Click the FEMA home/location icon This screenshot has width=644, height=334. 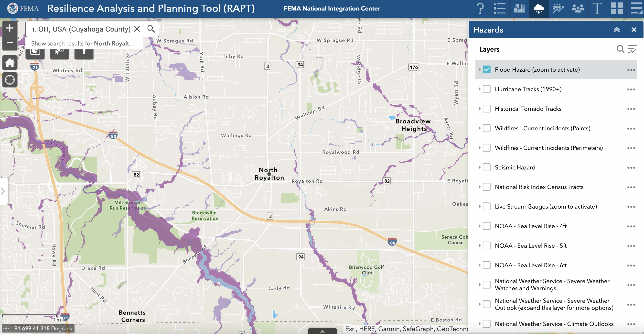[9, 63]
